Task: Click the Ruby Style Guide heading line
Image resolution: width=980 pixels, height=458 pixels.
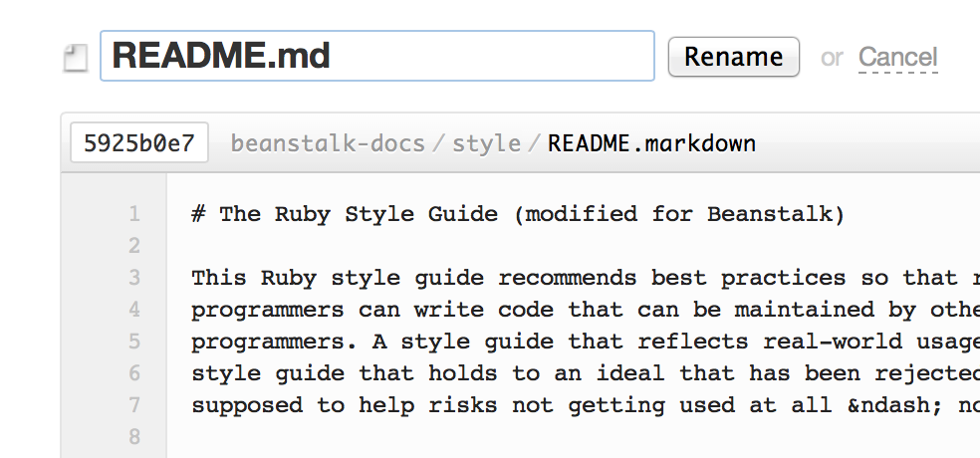Action: pyautogui.click(x=518, y=214)
